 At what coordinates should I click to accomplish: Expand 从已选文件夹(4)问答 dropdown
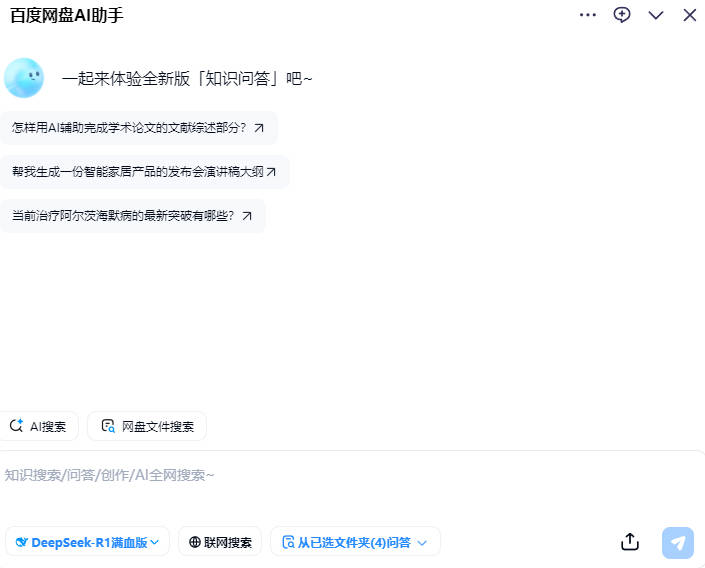[355, 542]
